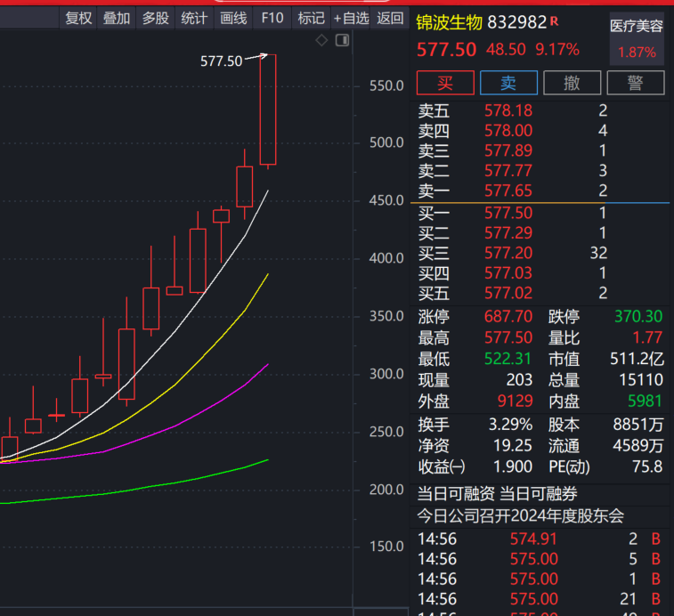Select 买五 price 577.02
The width and height of the screenshot is (674, 616).
point(508,293)
